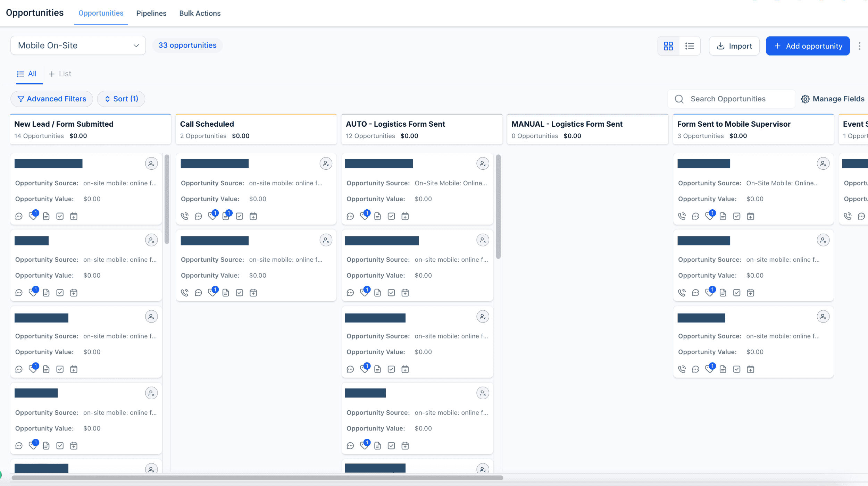Switch to list view layout
This screenshot has width=868, height=486.
point(690,46)
